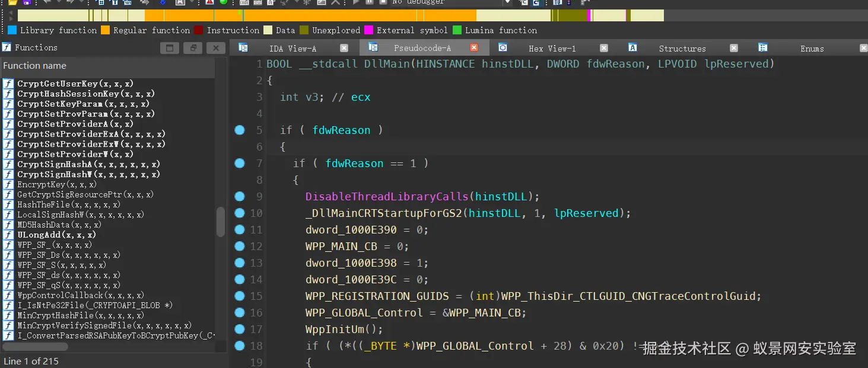Screen dimensions: 868x368
Task: Click the Hex View-1 tab icon
Action: pos(503,47)
